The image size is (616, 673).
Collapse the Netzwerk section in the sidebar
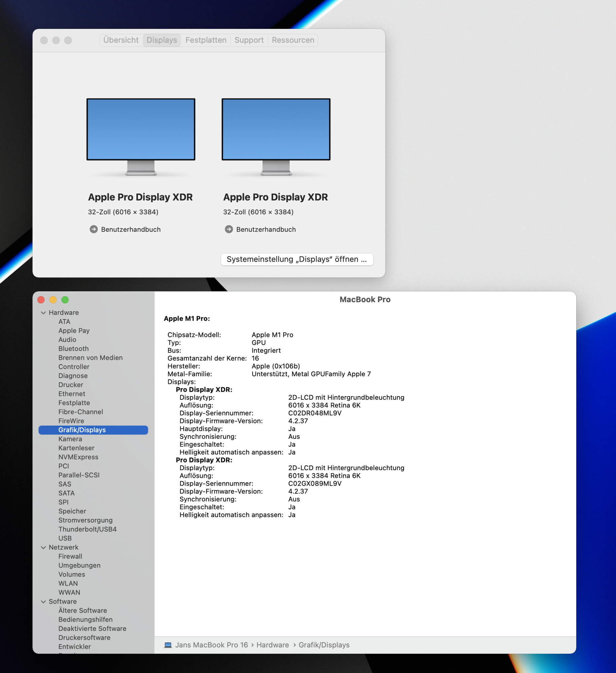[43, 547]
